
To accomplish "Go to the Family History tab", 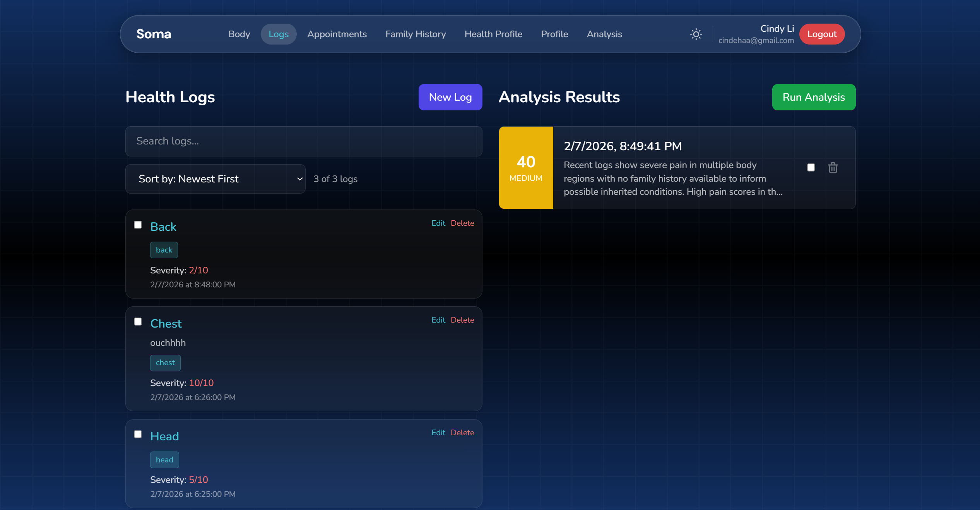I will pyautogui.click(x=416, y=34).
